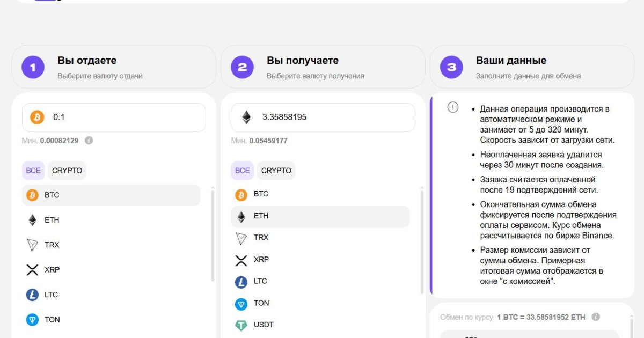This screenshot has height=338, width=644.
Task: Click the Ваши данные step heading
Action: tap(511, 61)
